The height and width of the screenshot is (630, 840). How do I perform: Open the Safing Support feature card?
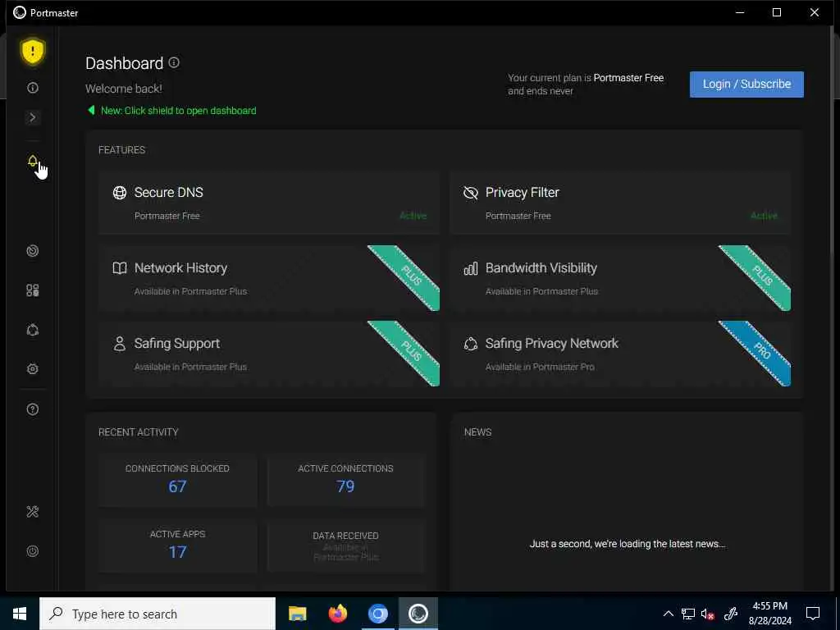269,354
